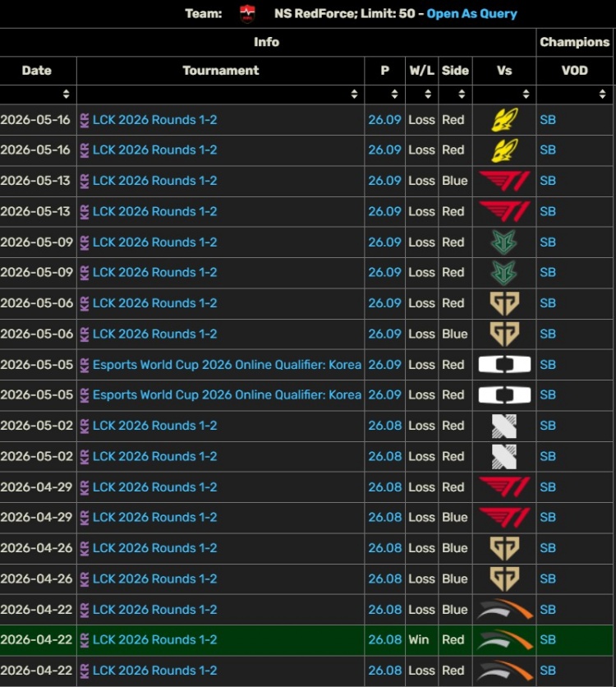Image resolution: width=616 pixels, height=687 pixels.
Task: Open SB link in 2026-04-22 Loss Red row
Action: pyautogui.click(x=548, y=671)
